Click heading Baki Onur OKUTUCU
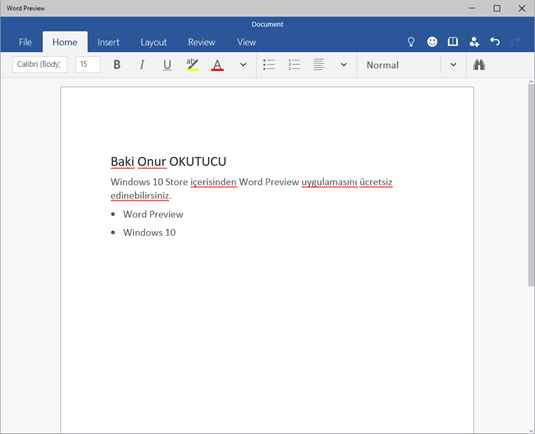 pyautogui.click(x=168, y=161)
